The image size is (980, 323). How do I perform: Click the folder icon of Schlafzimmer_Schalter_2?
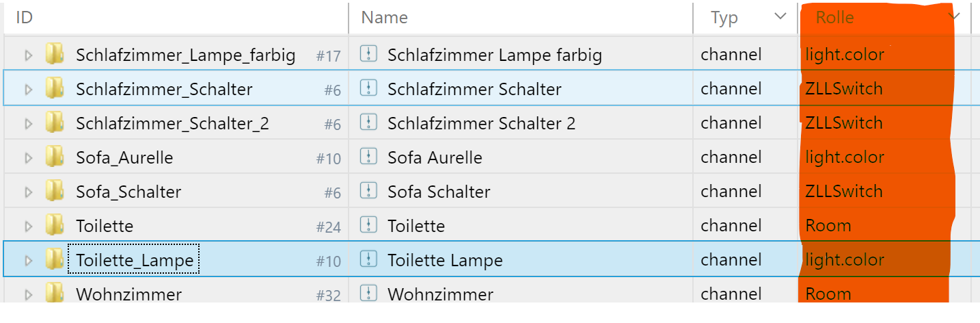tap(55, 122)
